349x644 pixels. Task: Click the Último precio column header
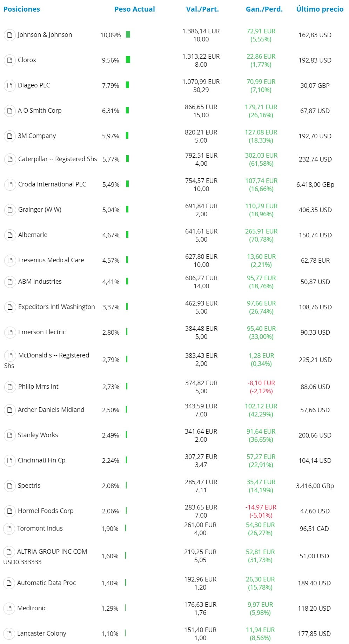320,9
